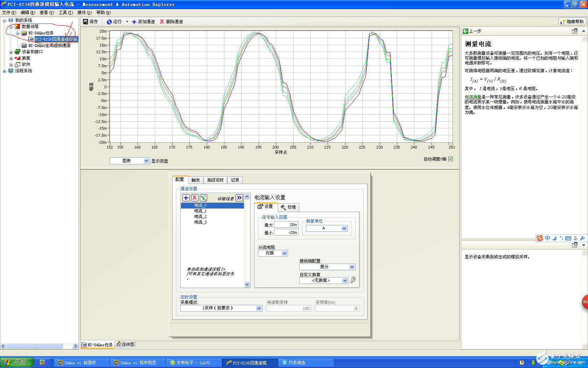Open the 帮助 menu
This screenshot has width=588, height=368.
click(103, 13)
